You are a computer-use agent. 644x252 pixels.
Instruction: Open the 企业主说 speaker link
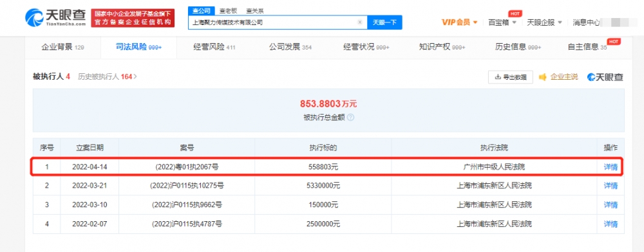tap(558, 76)
